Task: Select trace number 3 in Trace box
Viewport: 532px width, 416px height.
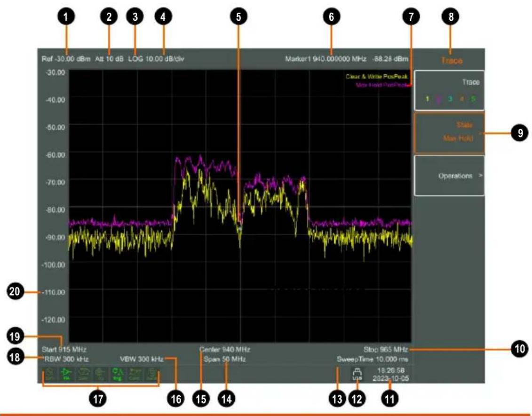Action: click(x=450, y=99)
